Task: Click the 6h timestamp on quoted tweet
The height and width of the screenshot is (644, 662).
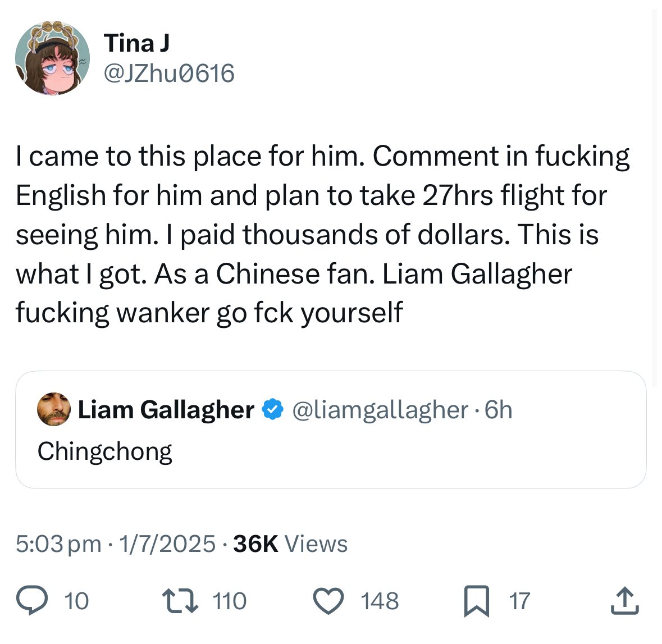Action: coord(498,410)
